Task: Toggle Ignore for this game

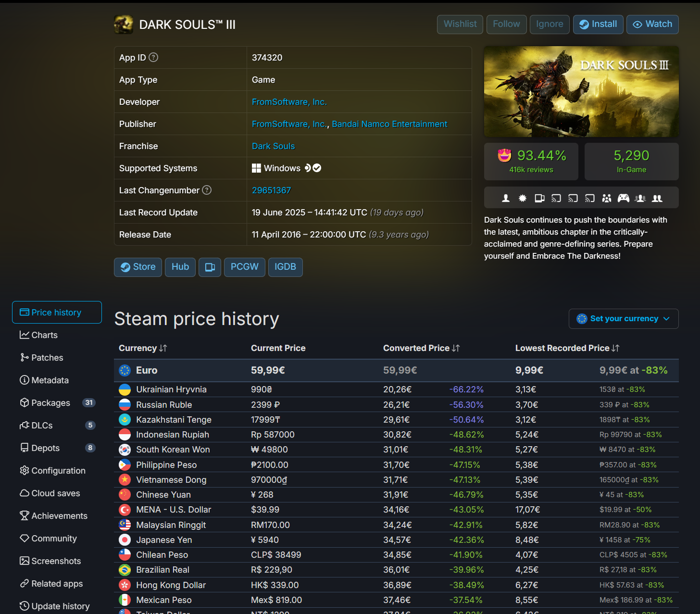Action: (550, 24)
